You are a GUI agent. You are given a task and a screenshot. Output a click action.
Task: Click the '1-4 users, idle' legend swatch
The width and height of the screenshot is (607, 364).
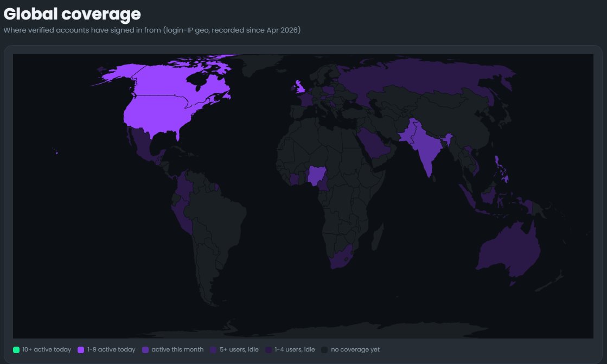[x=269, y=350]
